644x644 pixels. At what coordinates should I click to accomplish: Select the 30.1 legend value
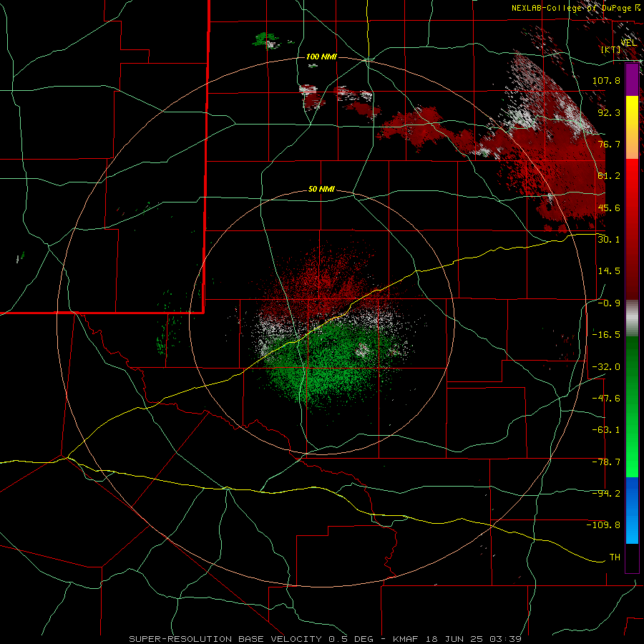[x=609, y=239]
